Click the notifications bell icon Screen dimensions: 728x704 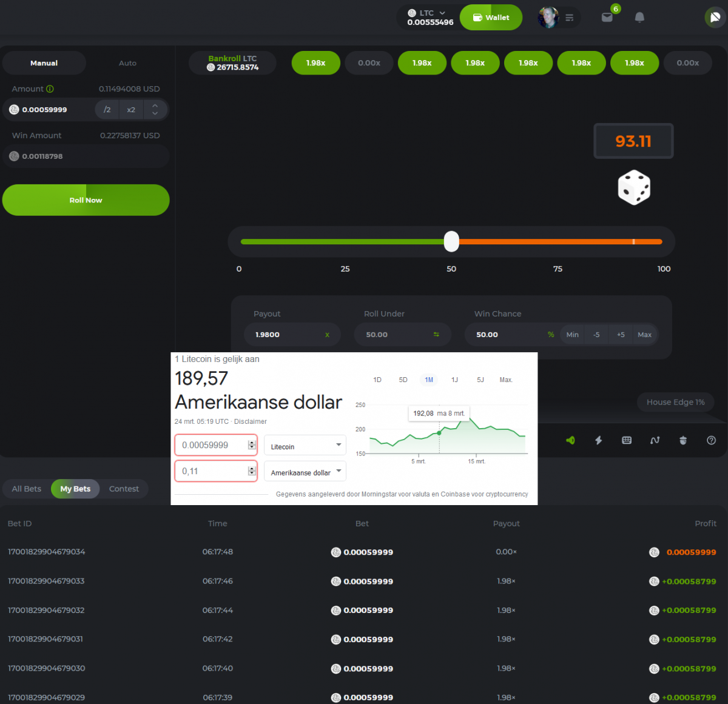click(639, 18)
